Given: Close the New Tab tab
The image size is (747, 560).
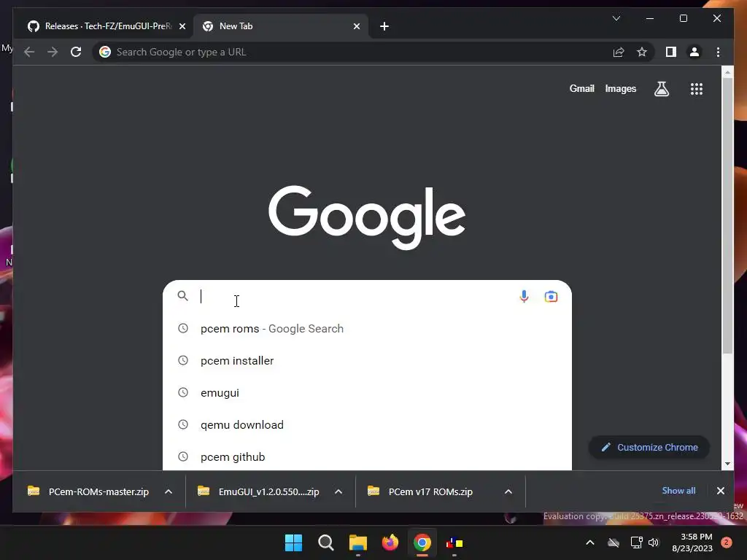Looking at the screenshot, I should click(356, 26).
